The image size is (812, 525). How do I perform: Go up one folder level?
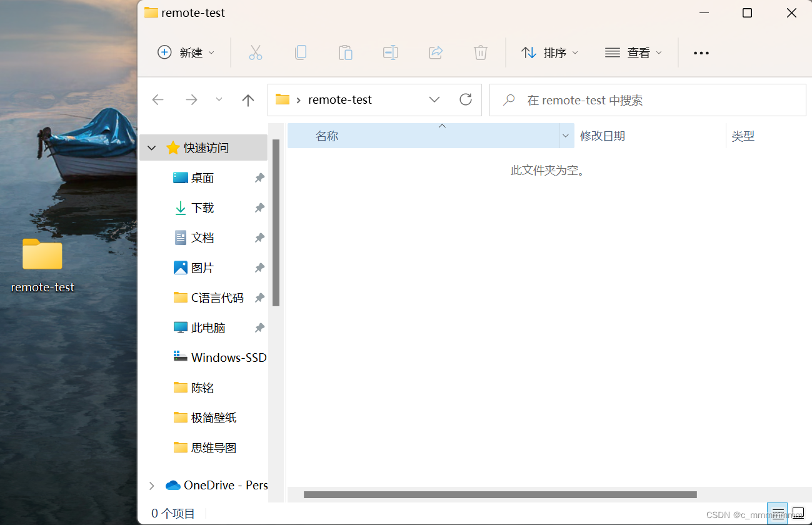[248, 100]
